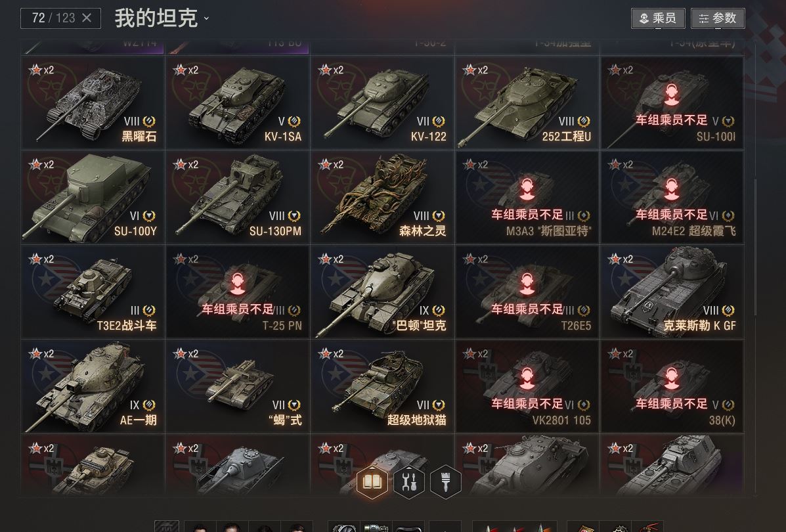786x532 pixels.
Task: Open the paint brush hexagon button
Action: pos(446,482)
